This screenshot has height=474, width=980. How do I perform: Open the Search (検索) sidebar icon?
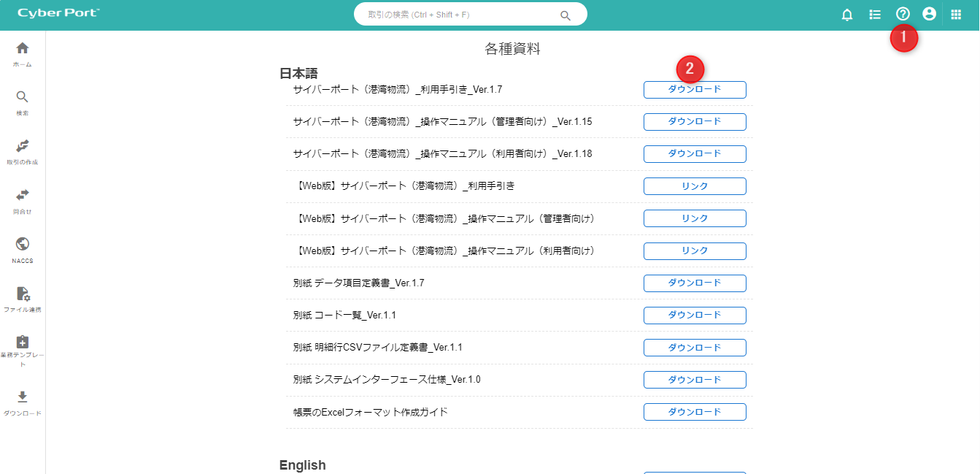point(23,98)
